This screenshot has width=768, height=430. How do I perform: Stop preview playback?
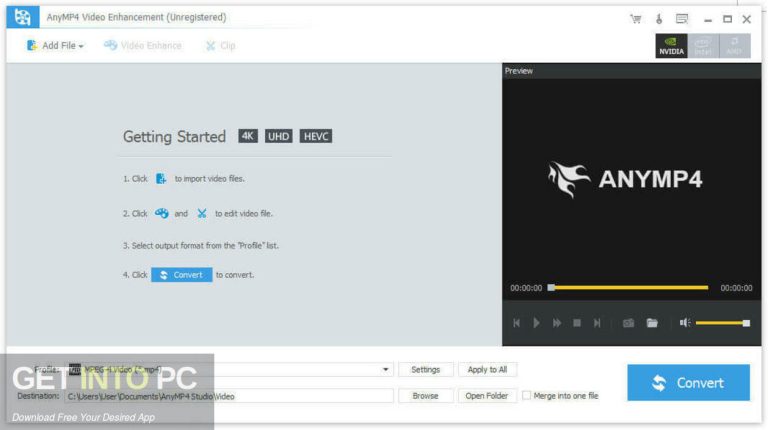(x=577, y=323)
